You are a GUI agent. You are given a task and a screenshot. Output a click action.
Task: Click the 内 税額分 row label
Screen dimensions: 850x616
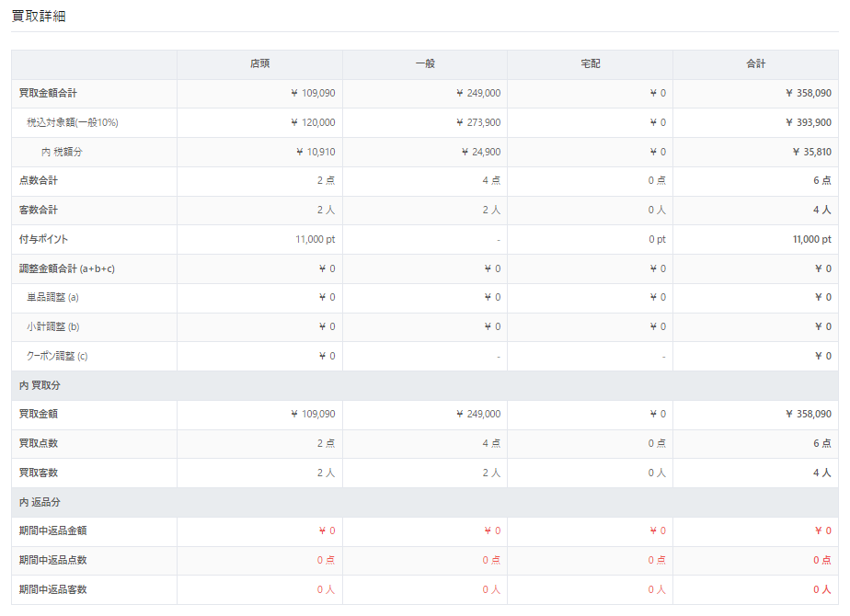coord(62,153)
